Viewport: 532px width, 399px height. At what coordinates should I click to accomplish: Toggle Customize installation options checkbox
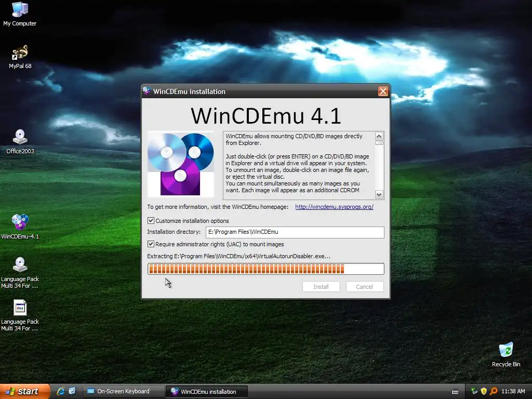[151, 220]
